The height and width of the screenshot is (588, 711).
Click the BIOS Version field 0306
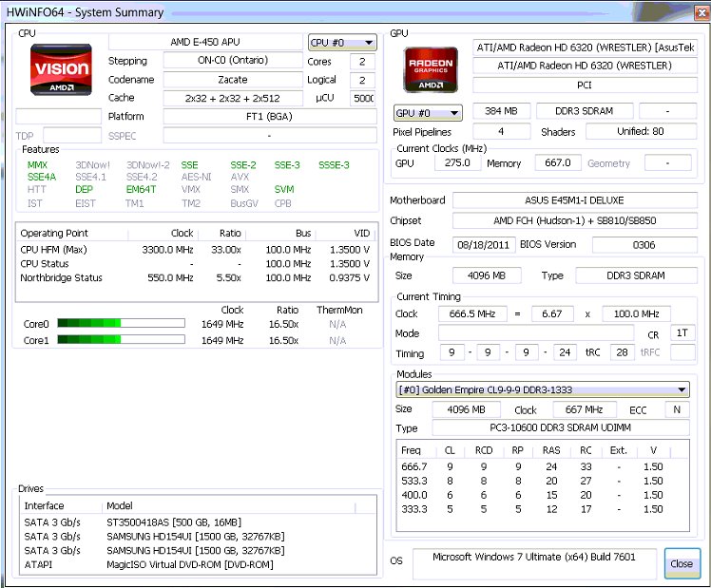(644, 245)
